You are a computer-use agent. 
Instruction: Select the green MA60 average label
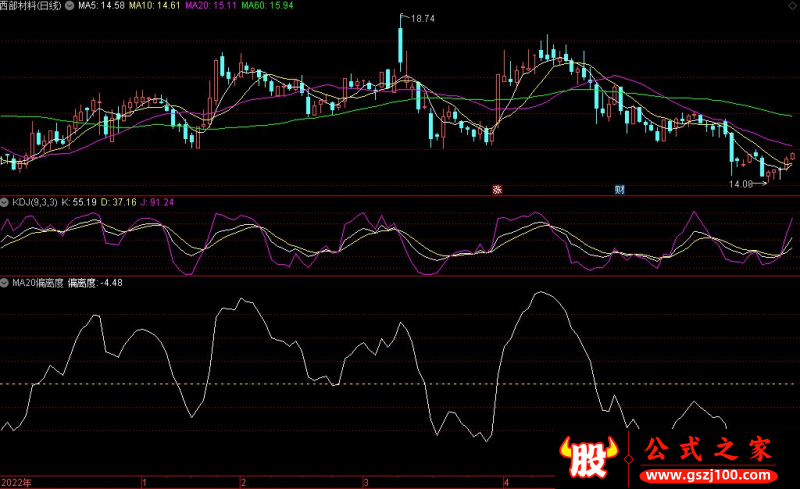pos(268,6)
